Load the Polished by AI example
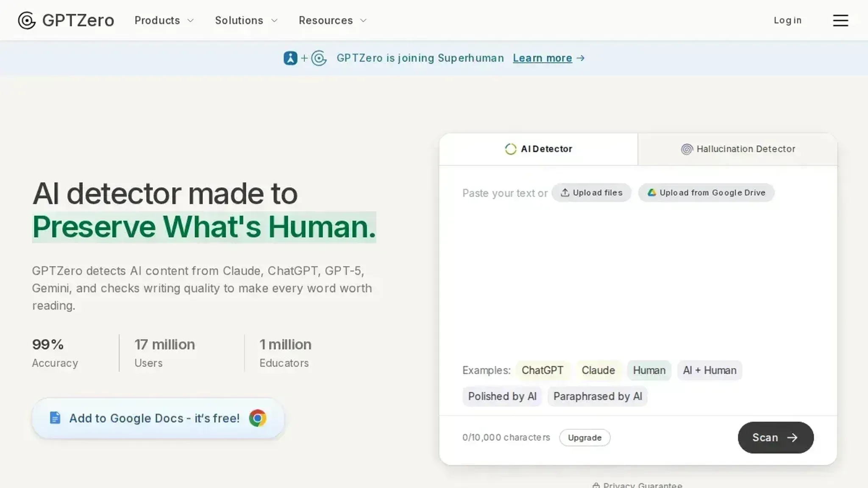Viewport: 868px width, 488px height. pyautogui.click(x=502, y=396)
